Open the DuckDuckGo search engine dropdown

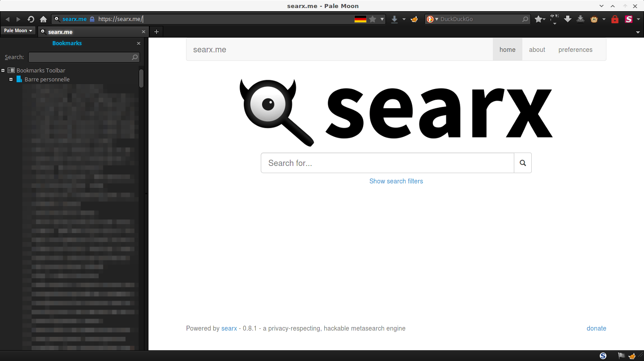pos(432,19)
